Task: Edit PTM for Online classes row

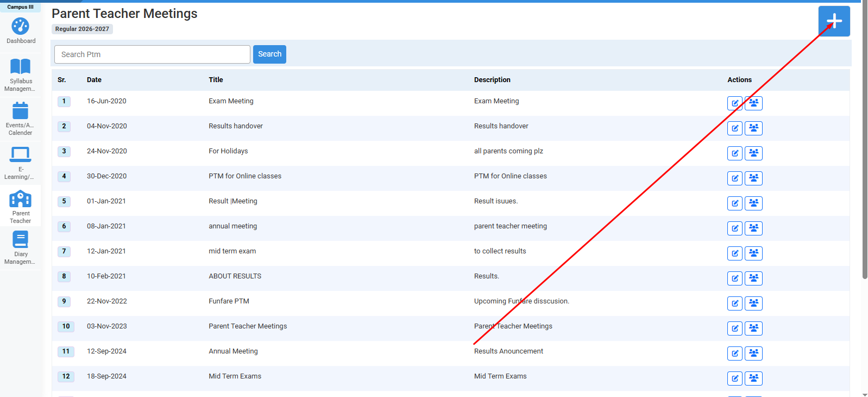Action: [734, 178]
